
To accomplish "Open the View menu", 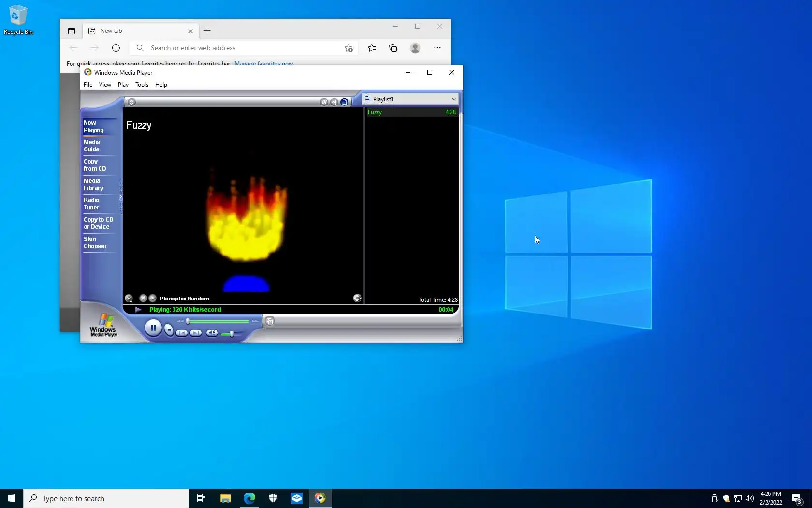I will click(x=105, y=85).
